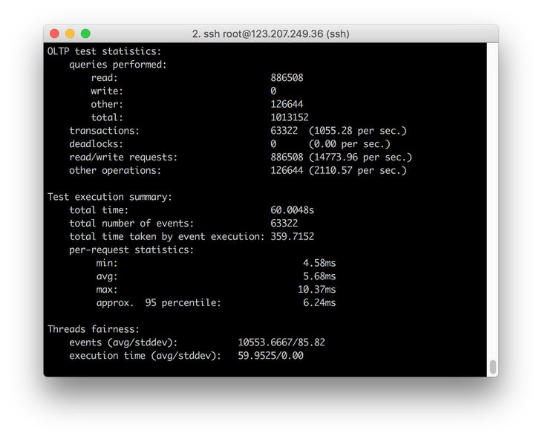542x439 pixels.
Task: Click the 'total time taken by event execution:' label
Action: click(x=167, y=236)
